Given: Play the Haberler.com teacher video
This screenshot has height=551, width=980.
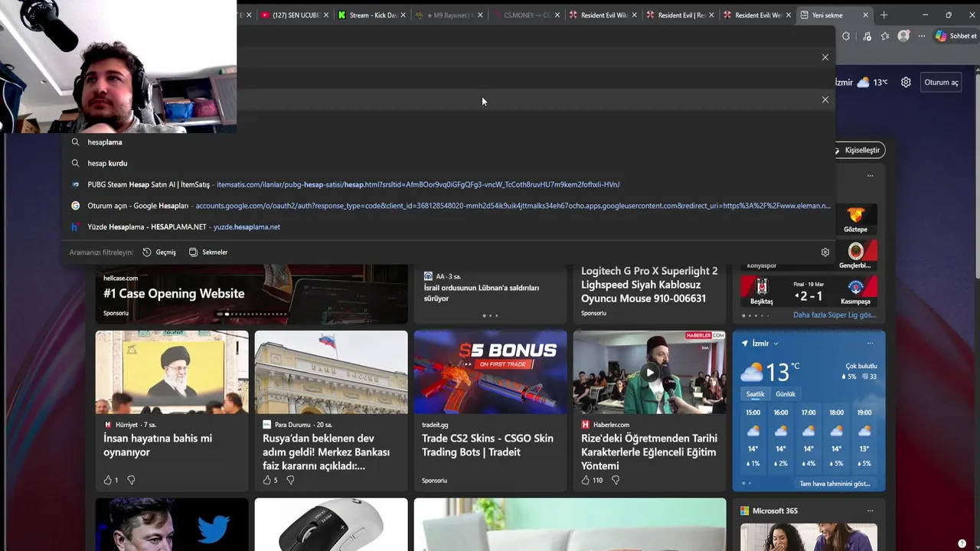Looking at the screenshot, I should [x=649, y=373].
